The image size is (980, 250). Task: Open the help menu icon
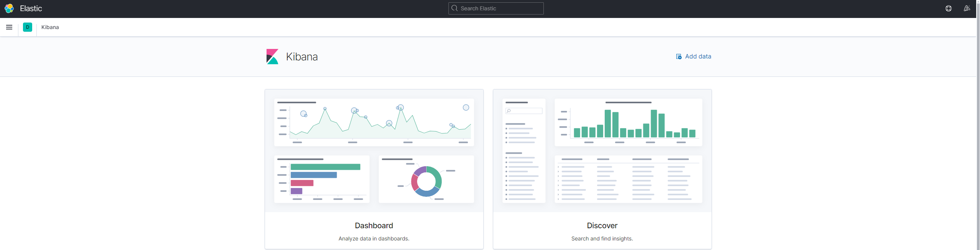948,8
